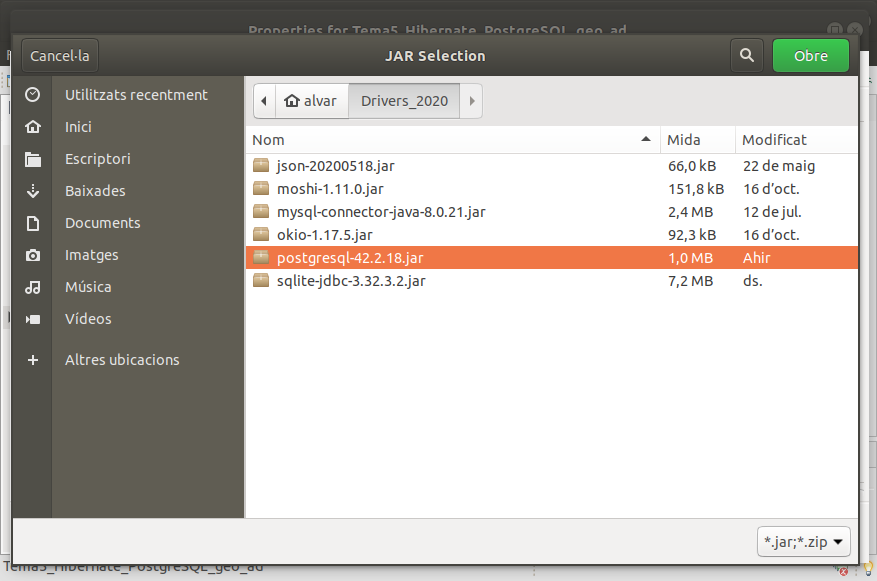Click the 2,4 MB size value
The height and width of the screenshot is (581, 877).
(690, 212)
